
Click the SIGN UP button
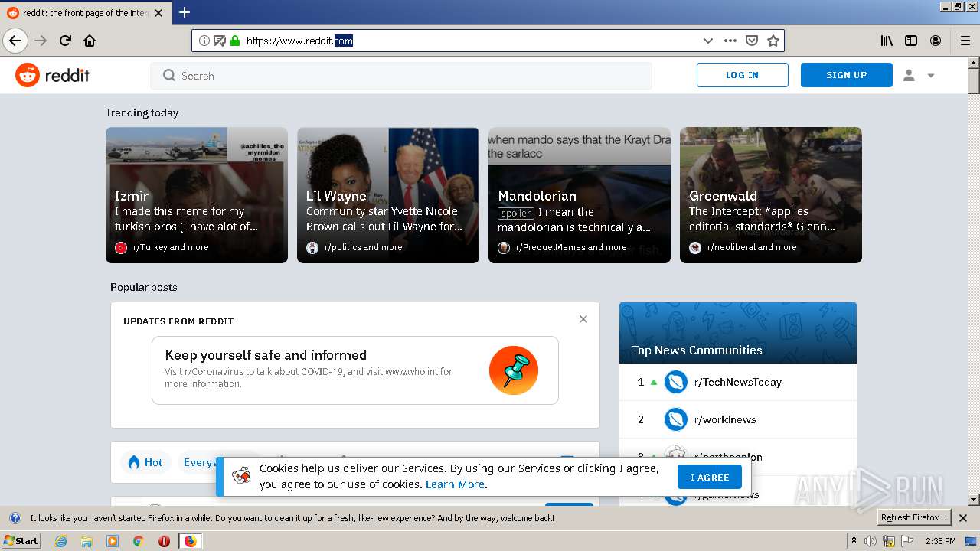846,75
